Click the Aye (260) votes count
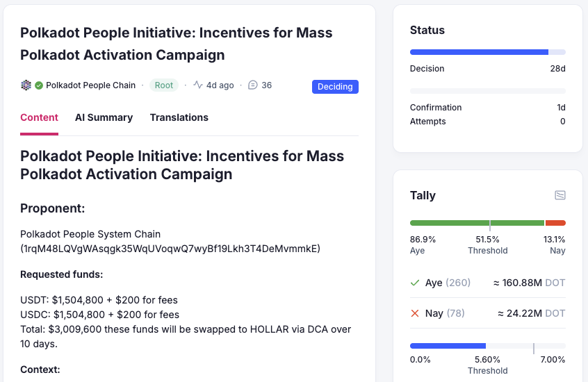 click(x=457, y=283)
